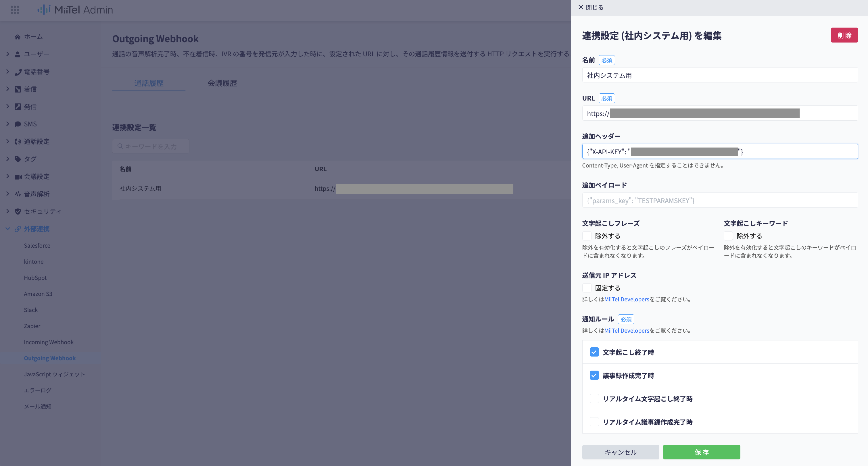Click the security shield icon
The width and height of the screenshot is (868, 466).
point(18,211)
